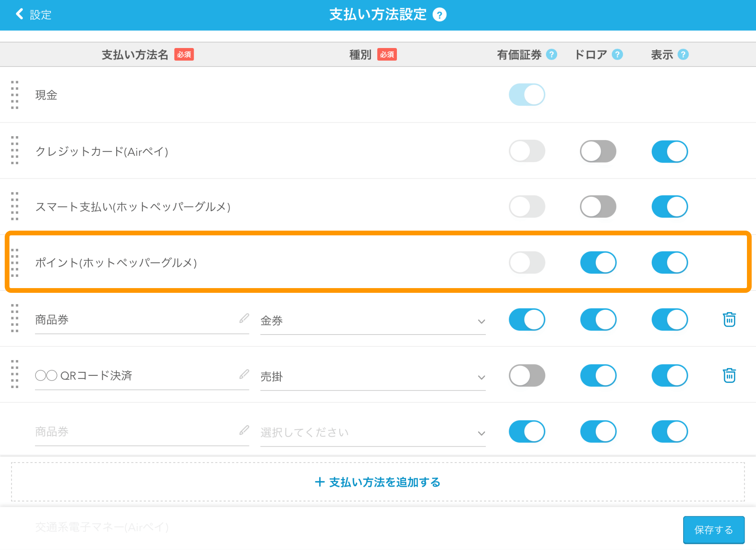Edit 〇〇 QRコード決済 name field
Screen dimensions: 756x551
[x=142, y=376]
